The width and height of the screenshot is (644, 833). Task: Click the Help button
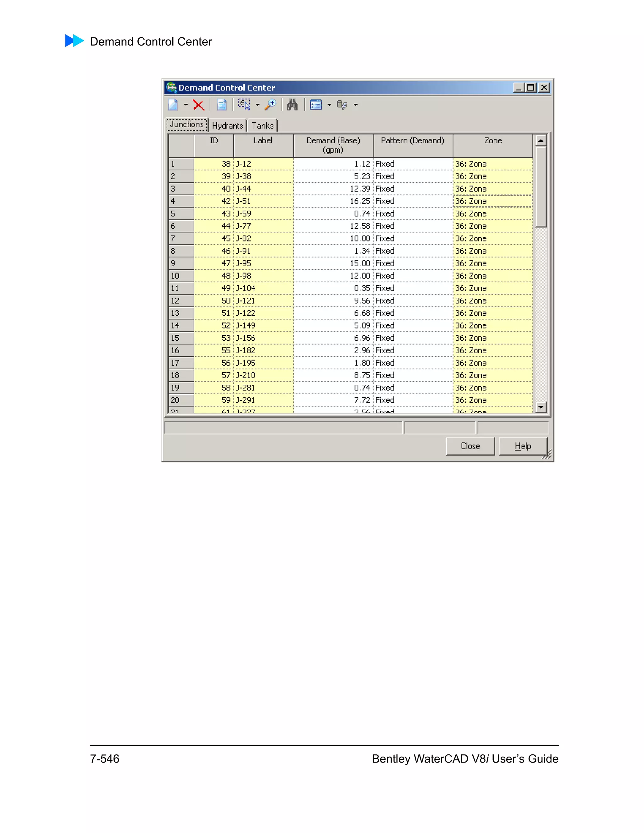523,446
